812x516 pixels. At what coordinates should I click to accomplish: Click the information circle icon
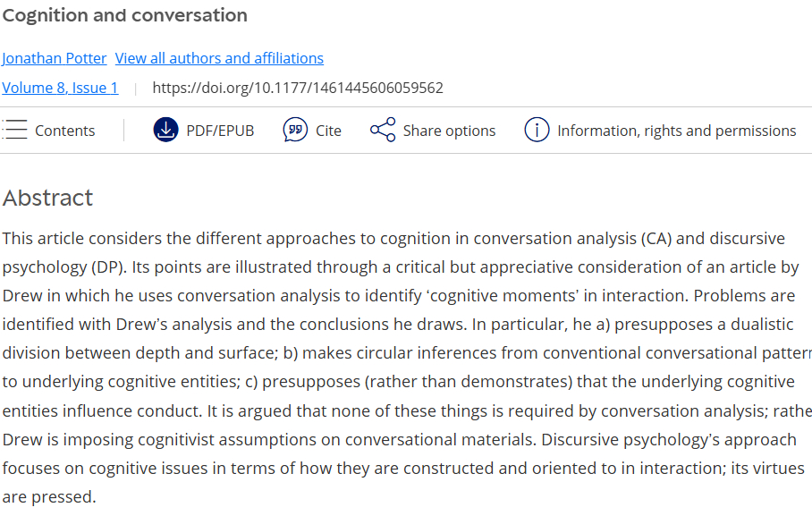pyautogui.click(x=537, y=130)
